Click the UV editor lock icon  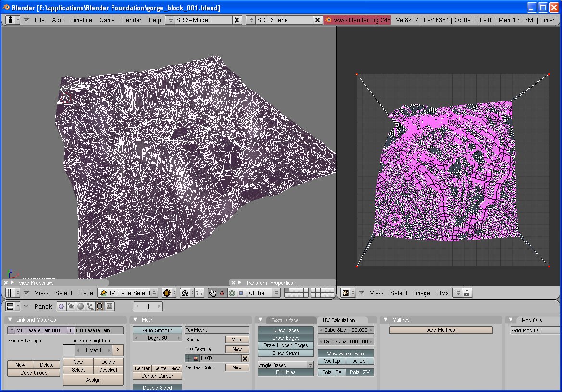click(x=466, y=293)
